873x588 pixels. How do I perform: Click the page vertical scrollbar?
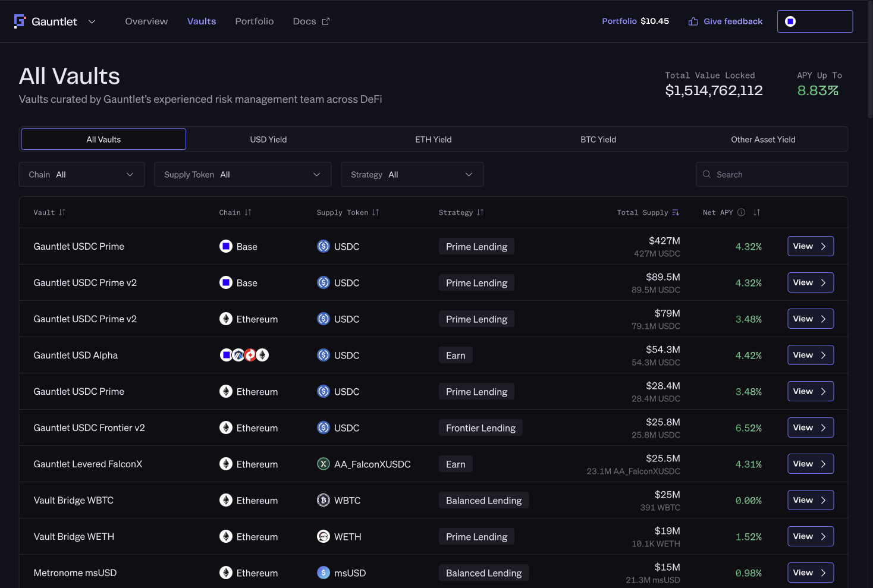pyautogui.click(x=870, y=59)
